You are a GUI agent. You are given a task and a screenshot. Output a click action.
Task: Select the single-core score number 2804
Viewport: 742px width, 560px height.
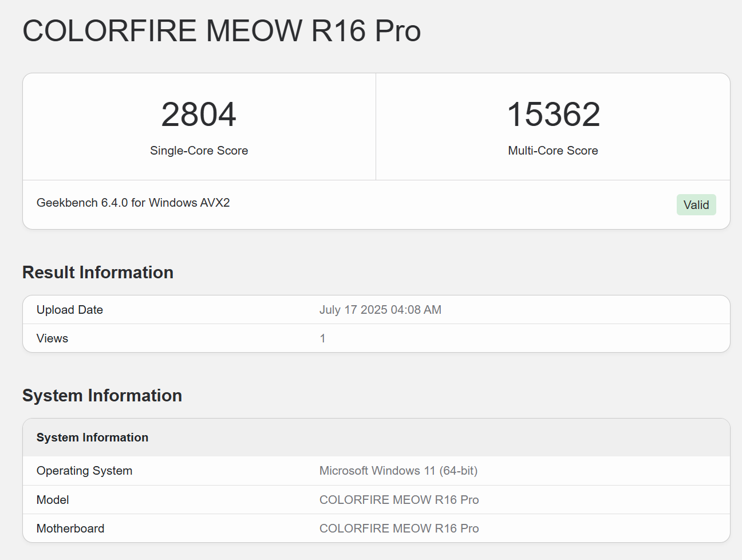pos(199,115)
